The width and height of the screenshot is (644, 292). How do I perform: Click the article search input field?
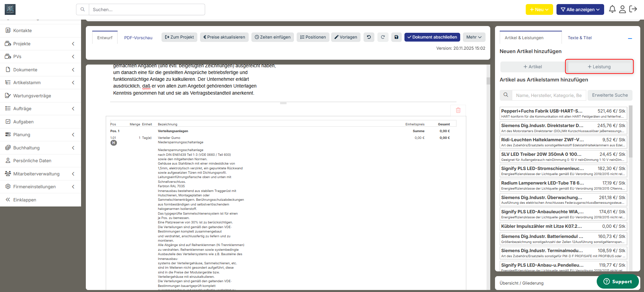(548, 95)
